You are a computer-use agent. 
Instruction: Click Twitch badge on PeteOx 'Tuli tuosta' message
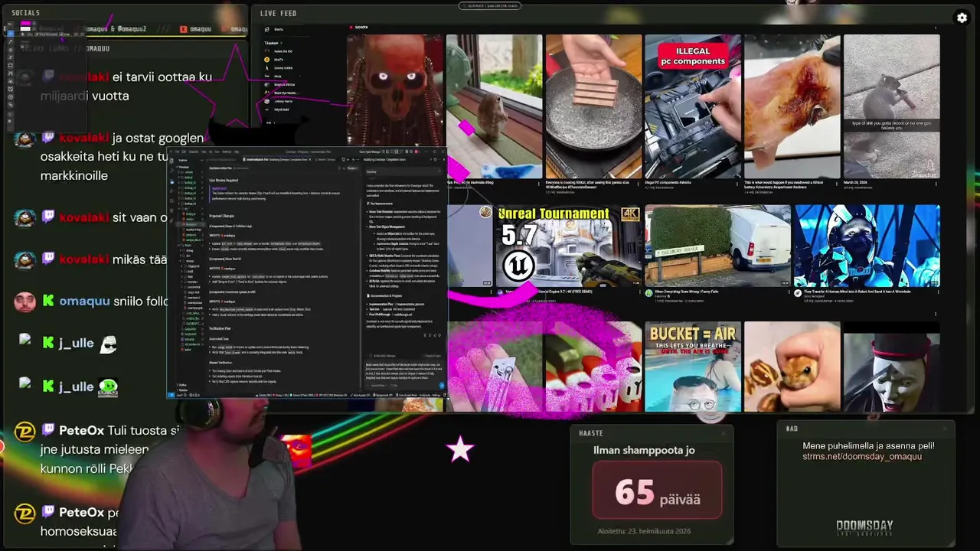[x=48, y=431]
